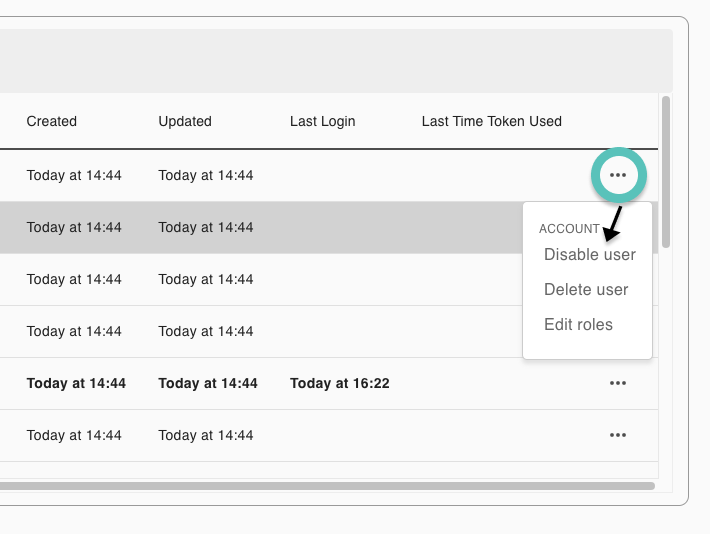
Task: Choose Disable user from the account menu
Action: (x=589, y=254)
